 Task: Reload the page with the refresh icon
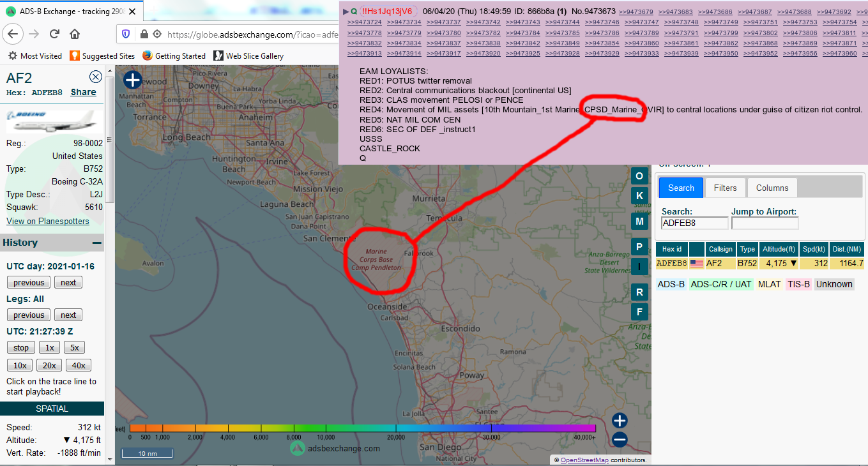tap(55, 34)
